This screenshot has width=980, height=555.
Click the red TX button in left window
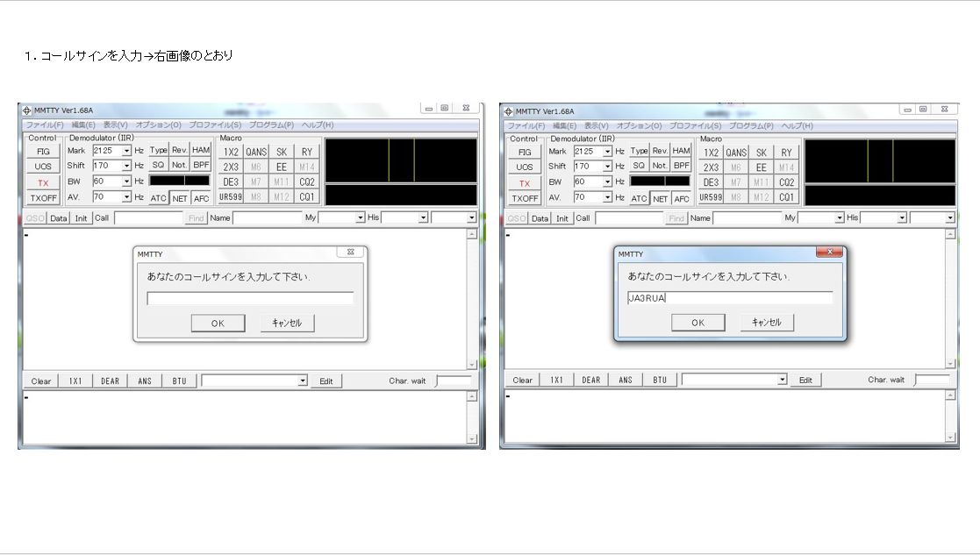click(x=43, y=183)
